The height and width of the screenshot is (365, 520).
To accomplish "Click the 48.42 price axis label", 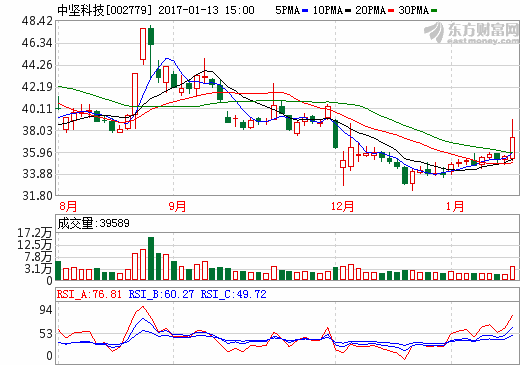I will pyautogui.click(x=37, y=21).
